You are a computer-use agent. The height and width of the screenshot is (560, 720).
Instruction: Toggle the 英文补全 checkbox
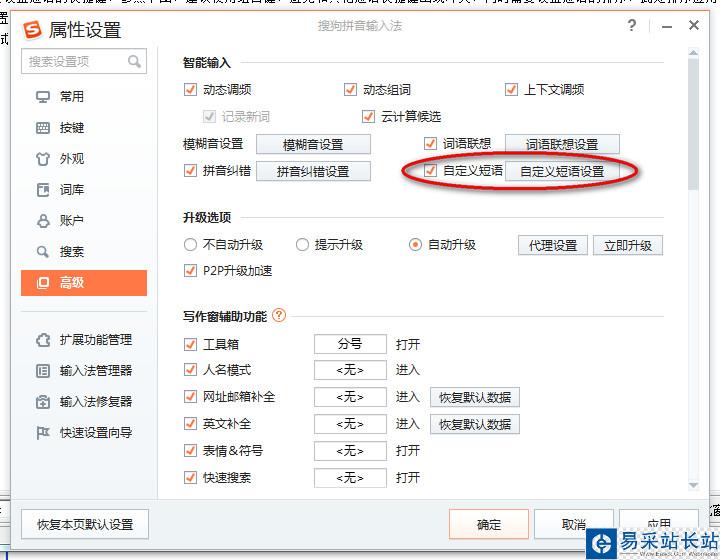pos(191,424)
